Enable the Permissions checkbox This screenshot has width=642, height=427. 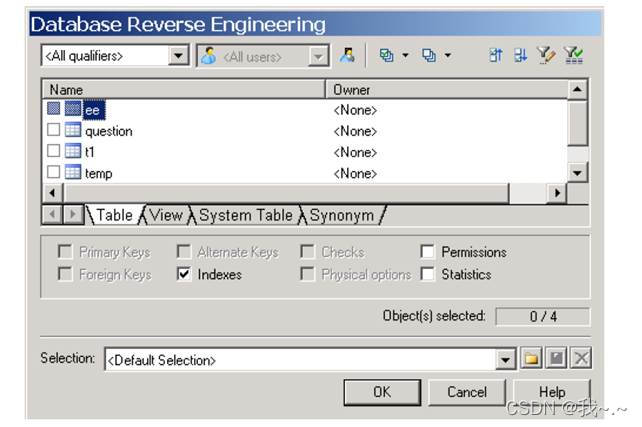427,251
